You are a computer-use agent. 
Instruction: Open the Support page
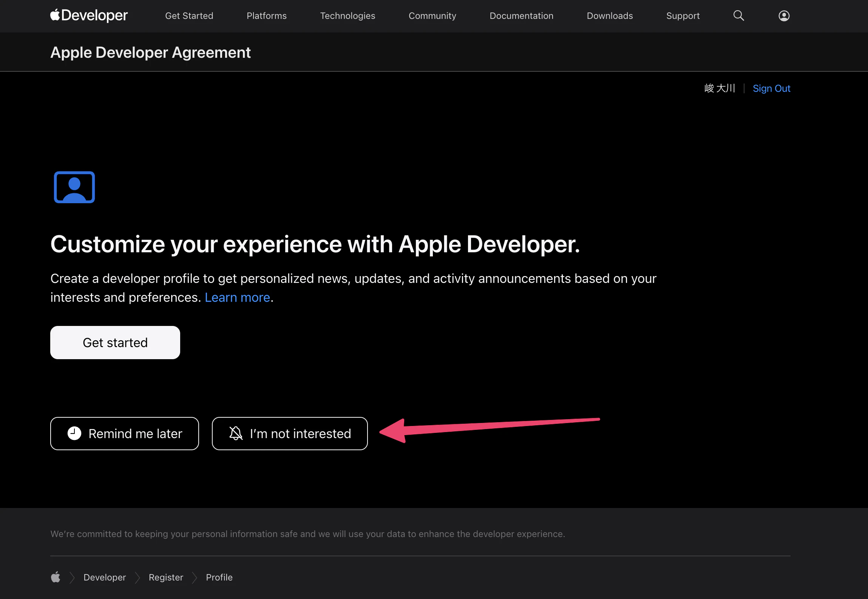point(683,15)
